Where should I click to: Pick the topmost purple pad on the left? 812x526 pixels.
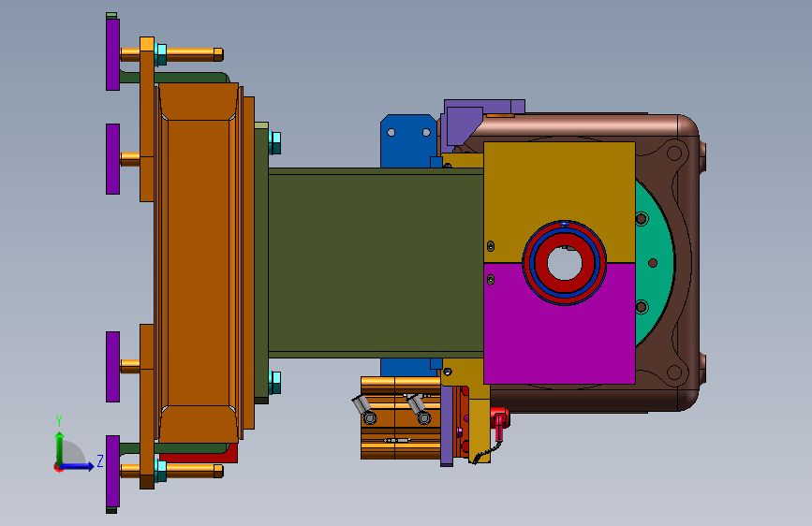tap(112, 54)
